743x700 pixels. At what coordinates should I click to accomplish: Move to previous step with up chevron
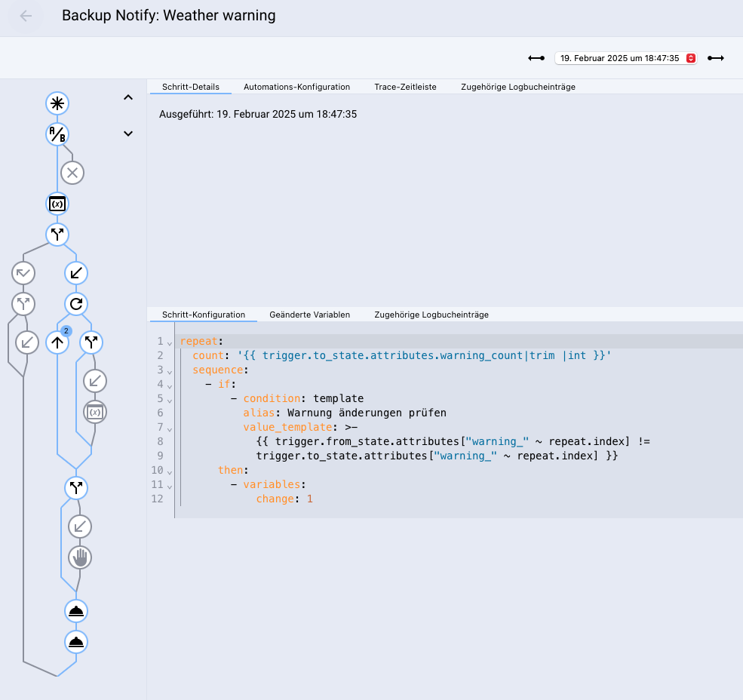(128, 97)
